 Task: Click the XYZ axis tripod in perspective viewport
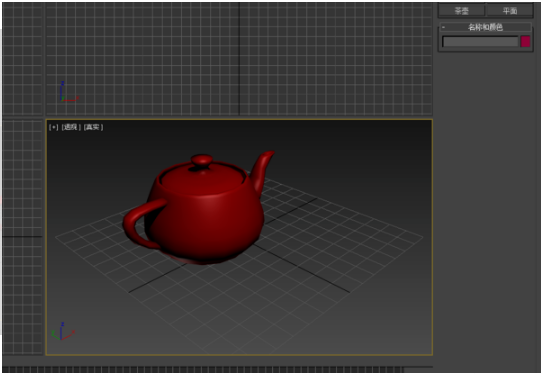(62, 332)
